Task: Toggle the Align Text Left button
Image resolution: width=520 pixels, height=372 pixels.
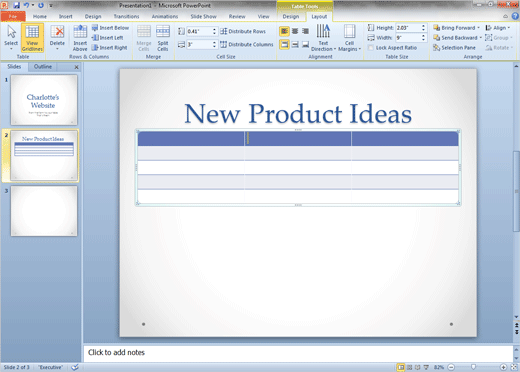Action: click(x=284, y=31)
